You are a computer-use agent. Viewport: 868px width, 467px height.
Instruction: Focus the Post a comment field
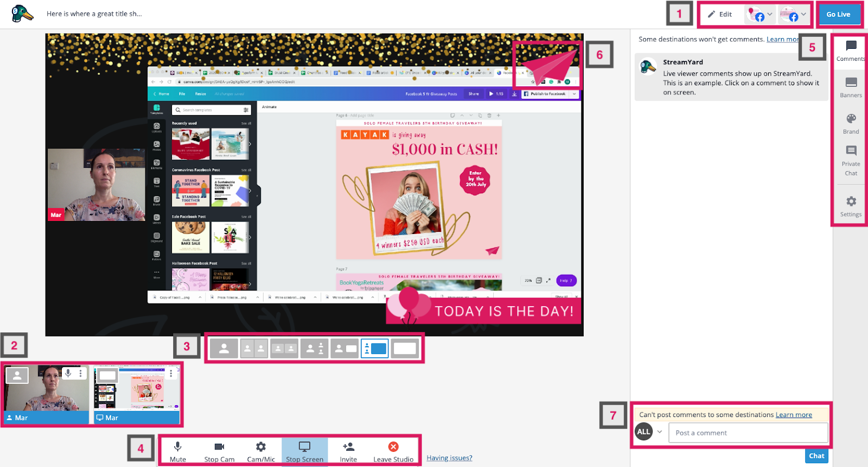click(x=749, y=433)
